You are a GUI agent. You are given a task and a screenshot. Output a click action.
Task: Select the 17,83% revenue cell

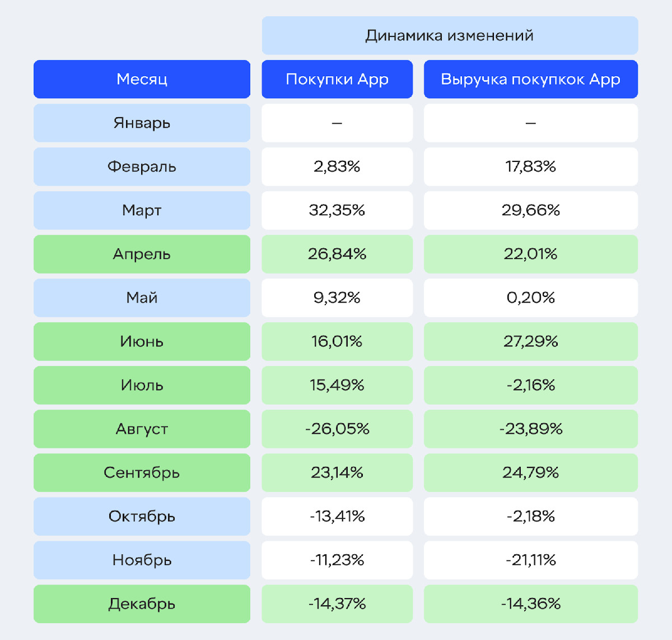pos(530,166)
